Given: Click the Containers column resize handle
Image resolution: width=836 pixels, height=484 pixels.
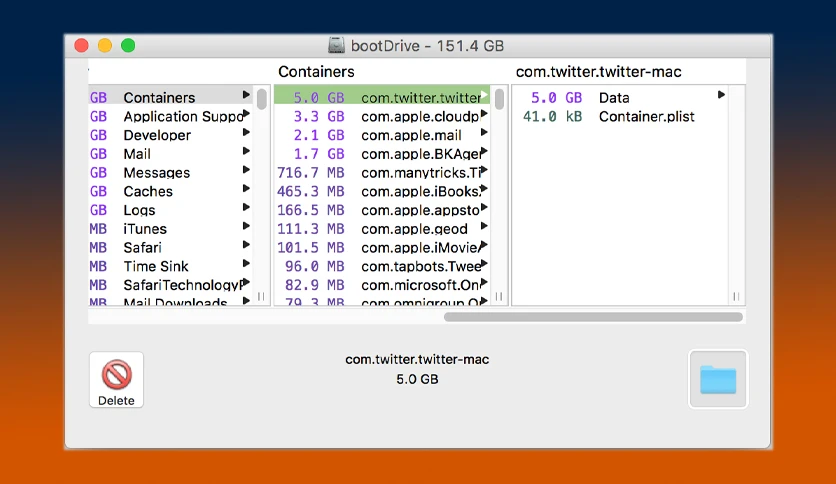Looking at the screenshot, I should [x=499, y=296].
